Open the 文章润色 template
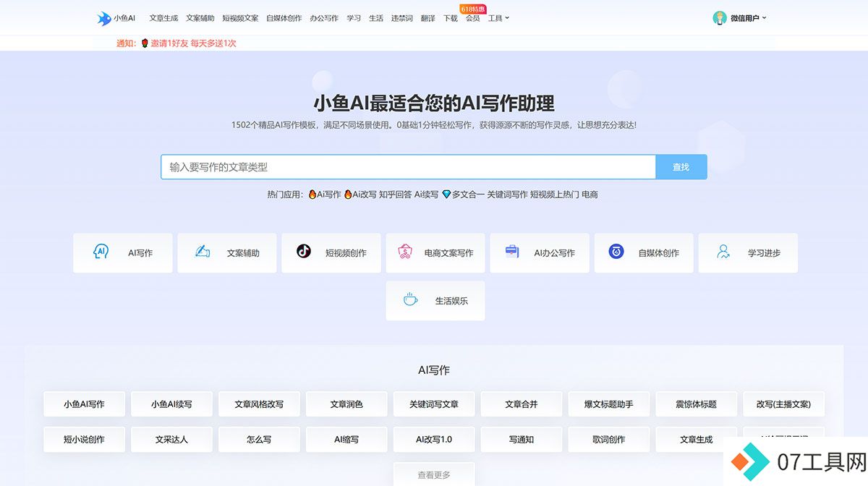Image resolution: width=868 pixels, height=486 pixels. point(346,404)
